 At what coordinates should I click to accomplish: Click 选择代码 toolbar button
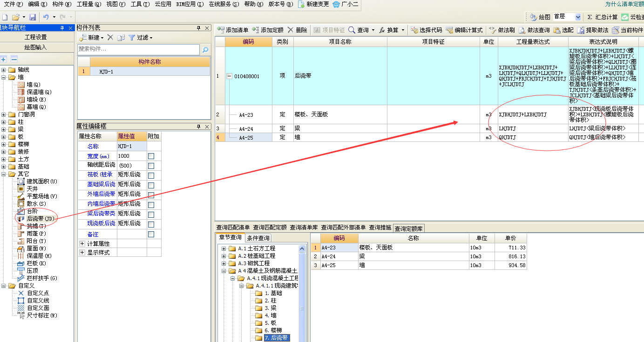tap(426, 30)
